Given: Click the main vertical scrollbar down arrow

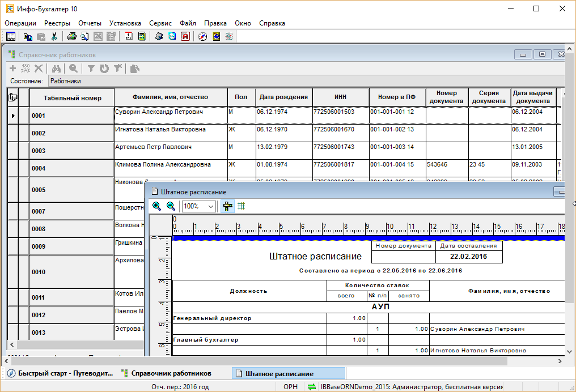Looking at the screenshot, I should point(569,351).
